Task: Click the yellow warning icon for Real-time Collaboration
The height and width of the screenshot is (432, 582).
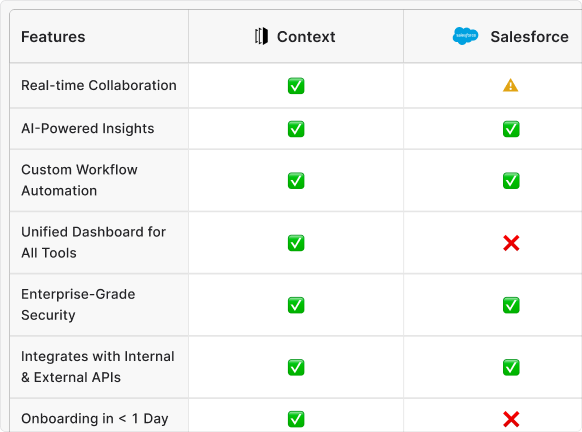Action: click(x=511, y=85)
